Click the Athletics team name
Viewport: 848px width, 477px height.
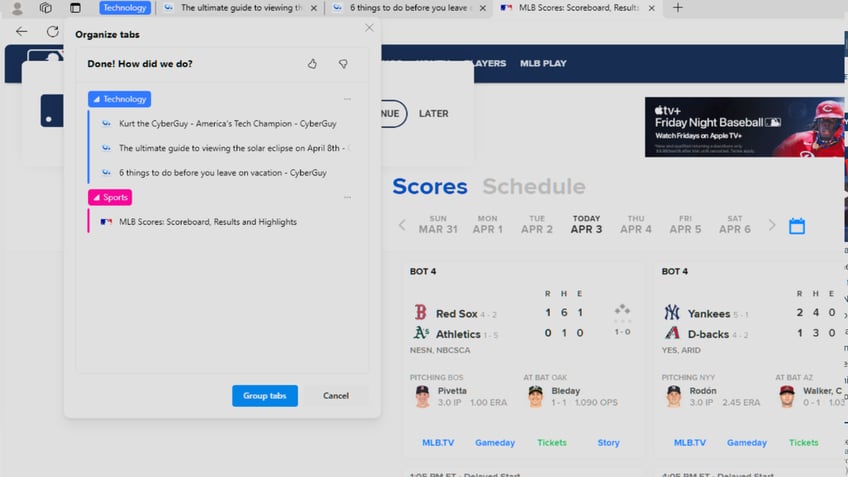click(x=458, y=334)
